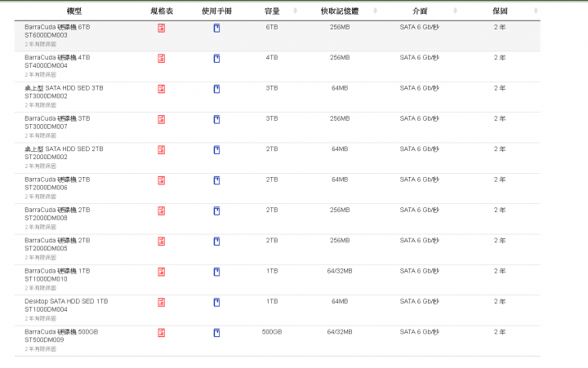Select model name ST500DM009
The width and height of the screenshot is (588, 368).
click(44, 340)
